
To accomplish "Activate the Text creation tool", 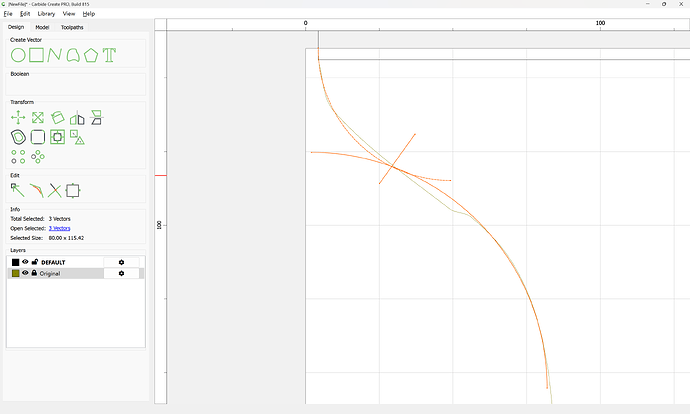I will coord(109,55).
